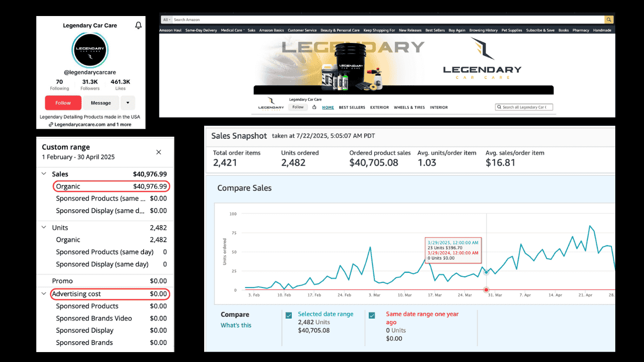Screen dimensions: 644x362
Task: Click the teal Selected date range label
Action: point(325,314)
